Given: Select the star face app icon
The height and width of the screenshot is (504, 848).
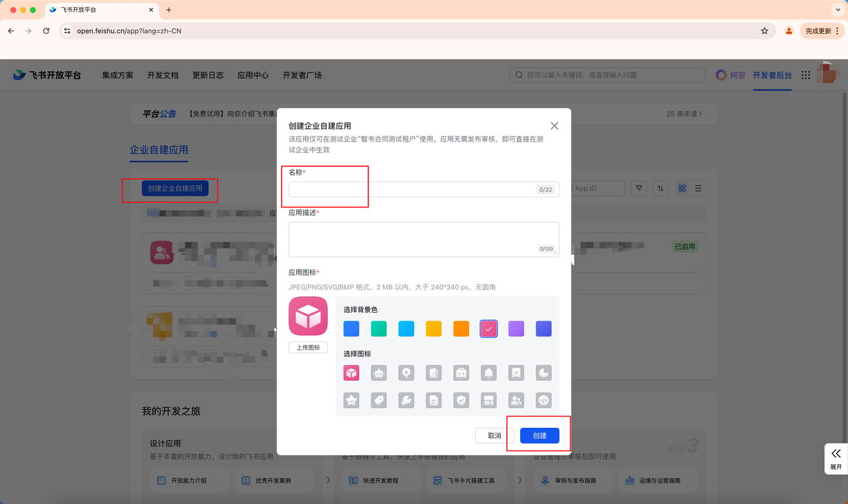Looking at the screenshot, I should tap(351, 400).
